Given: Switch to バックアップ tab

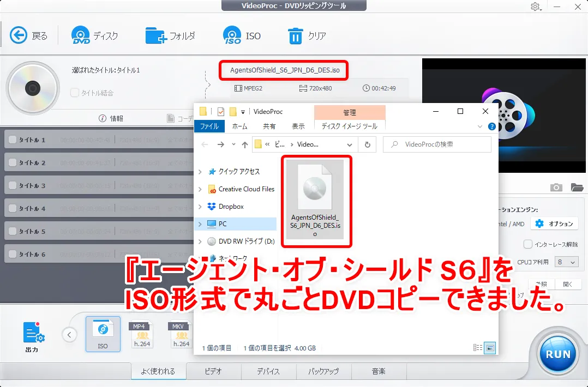Looking at the screenshot, I should coord(323,371).
